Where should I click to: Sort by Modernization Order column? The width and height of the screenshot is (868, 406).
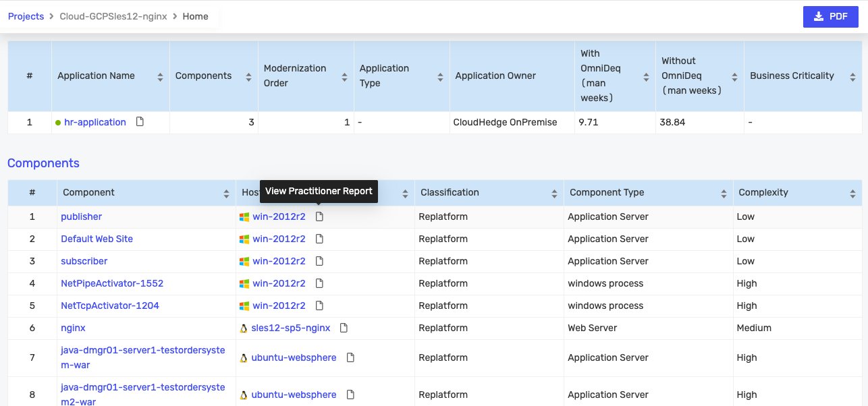pyautogui.click(x=344, y=77)
